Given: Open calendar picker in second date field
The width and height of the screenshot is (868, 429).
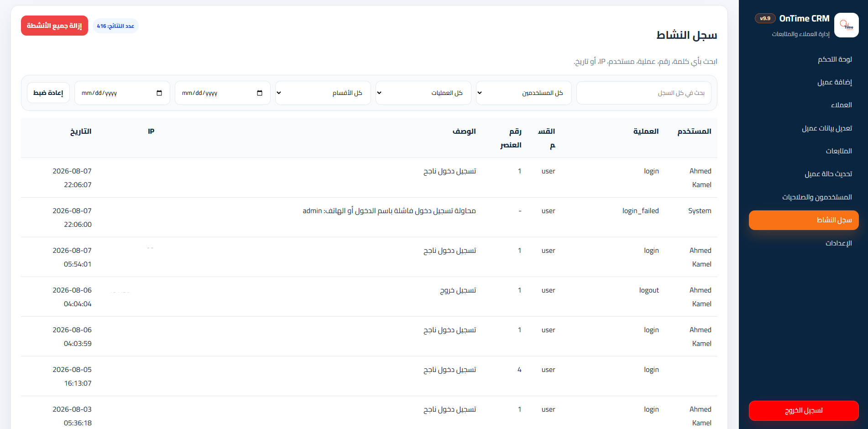Looking at the screenshot, I should point(159,93).
